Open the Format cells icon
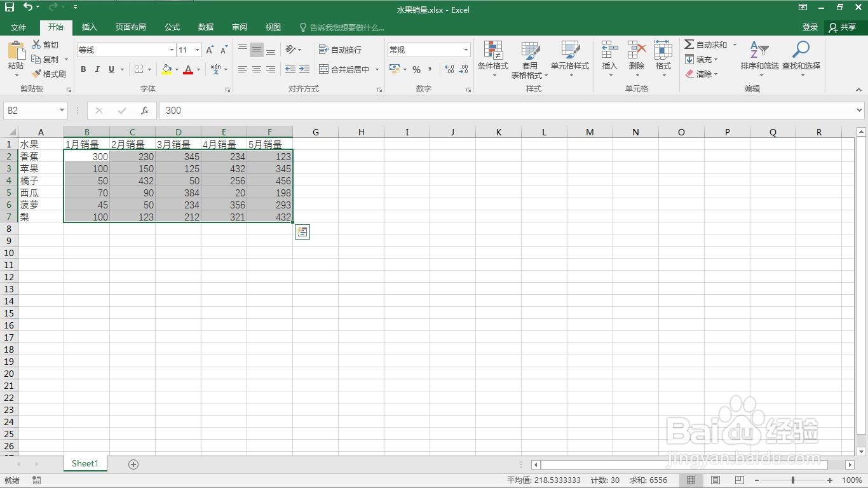Viewport: 868px width, 488px height. [x=663, y=50]
